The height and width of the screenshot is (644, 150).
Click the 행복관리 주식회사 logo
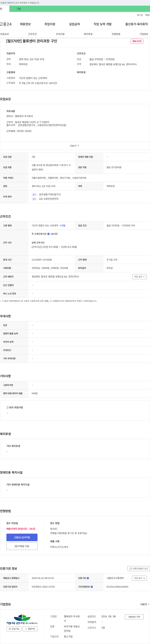point(22,620)
